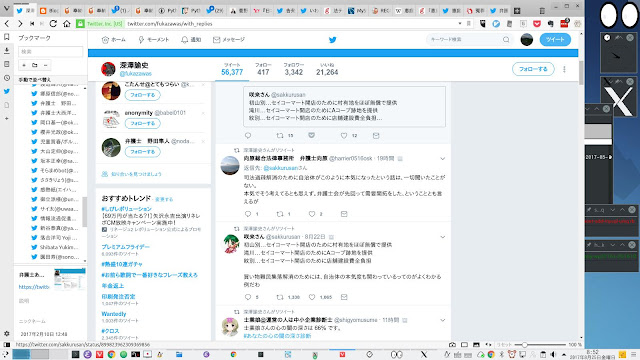
Task: Click the blue ツイート compose button
Action: click(555, 40)
